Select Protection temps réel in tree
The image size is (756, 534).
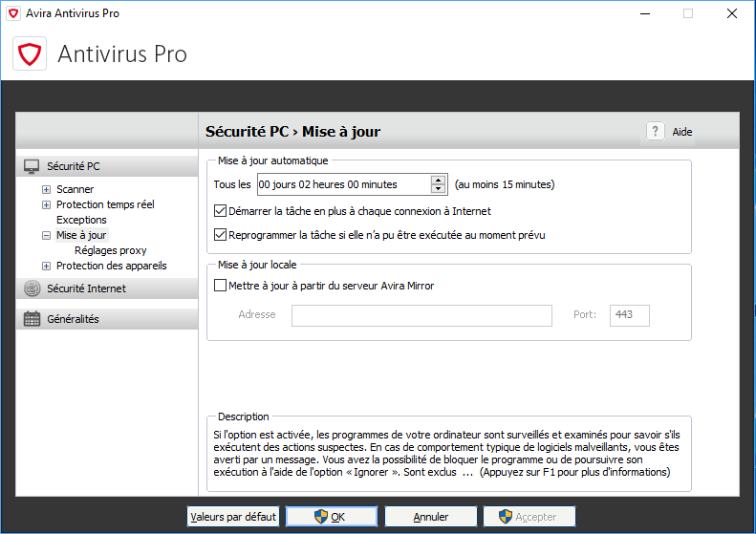pos(105,204)
